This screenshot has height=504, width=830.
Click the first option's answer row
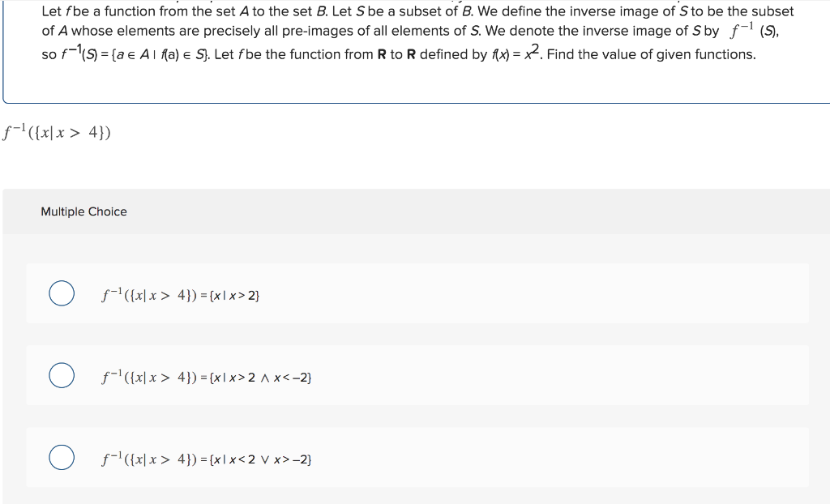coord(418,293)
